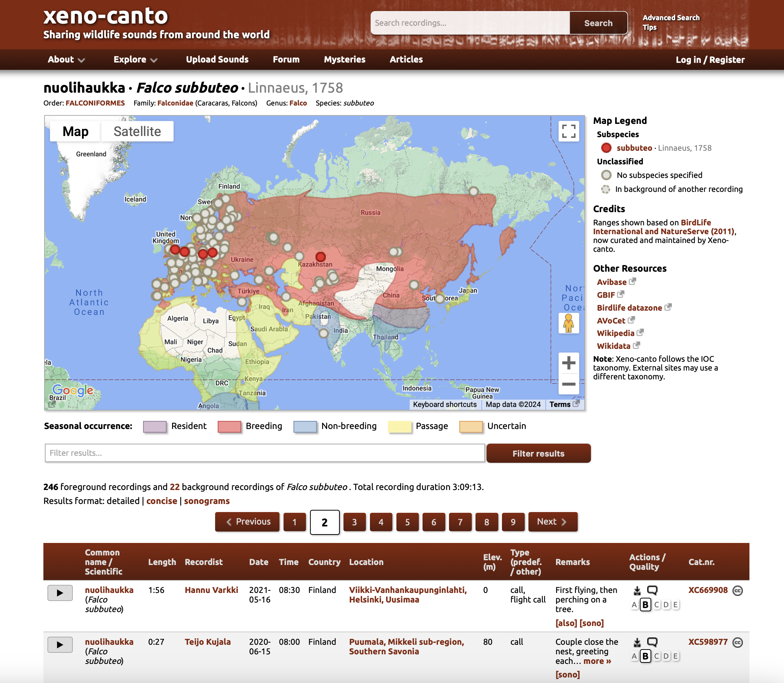Open the FALCONIFORMES order link
Image resolution: width=784 pixels, height=683 pixels.
coord(95,103)
